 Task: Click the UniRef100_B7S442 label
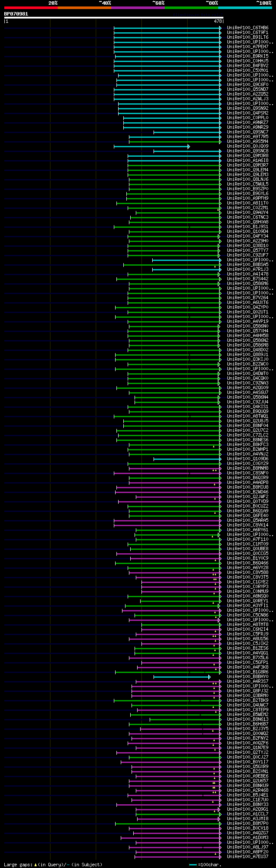[x=248, y=279]
